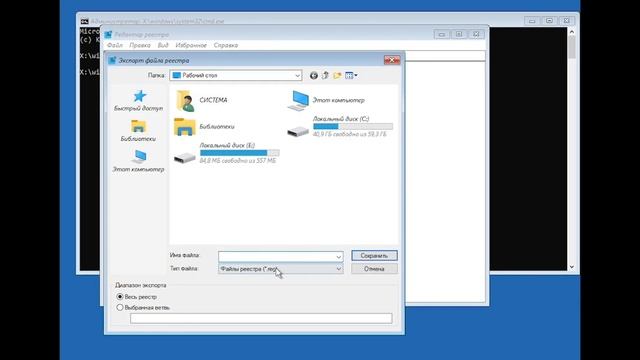Open the СИСТЕМА user folder
640x360 pixels.
point(185,100)
